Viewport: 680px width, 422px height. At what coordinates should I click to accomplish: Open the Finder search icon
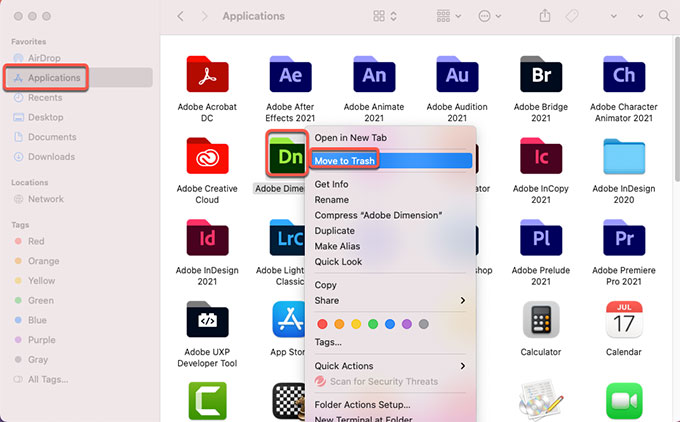pyautogui.click(x=664, y=16)
